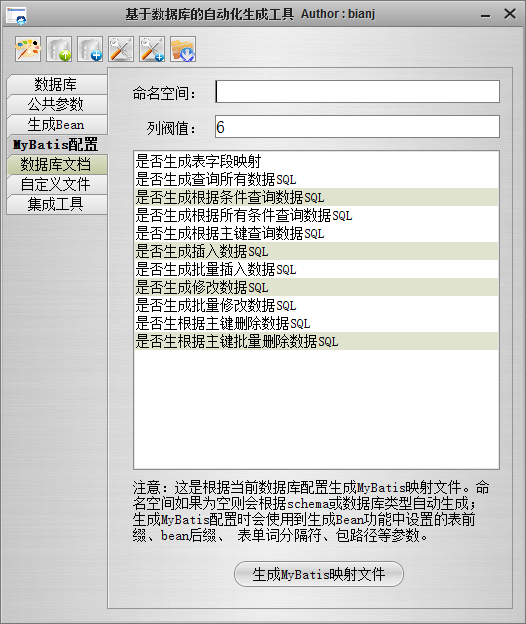The height and width of the screenshot is (624, 526).
Task: Select 是否生成根据主键查询数据SQL item
Action: tap(316, 233)
